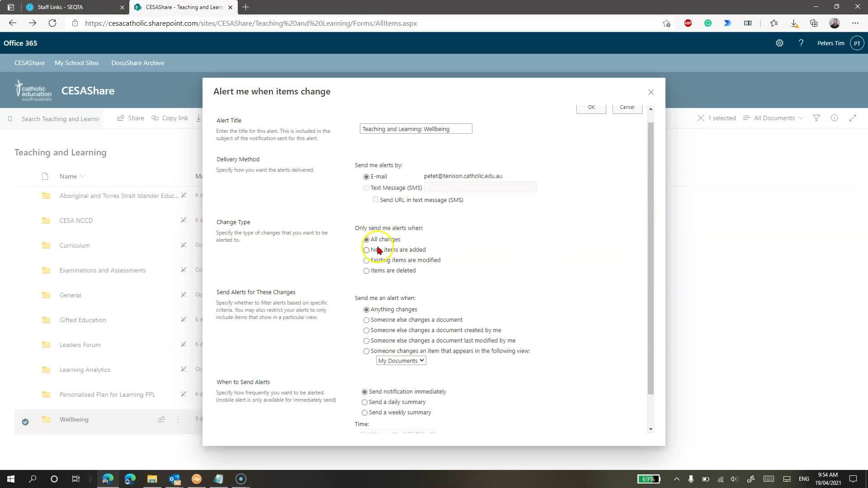Open the Name column sorting dropdown
The height and width of the screenshot is (488, 868).
(83, 176)
